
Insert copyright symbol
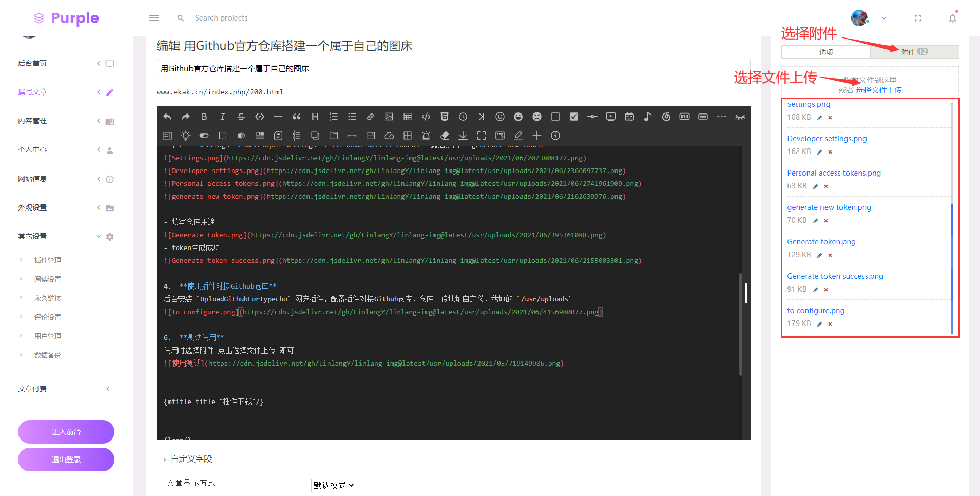point(500,117)
